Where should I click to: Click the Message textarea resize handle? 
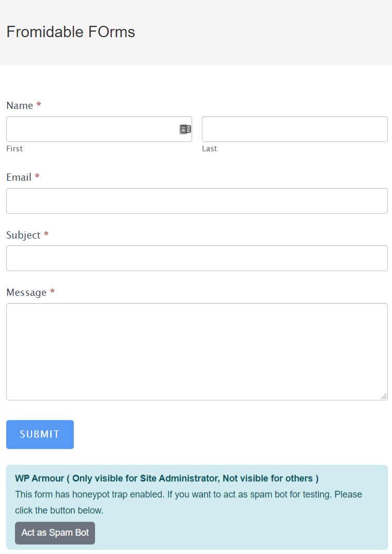pos(384,397)
